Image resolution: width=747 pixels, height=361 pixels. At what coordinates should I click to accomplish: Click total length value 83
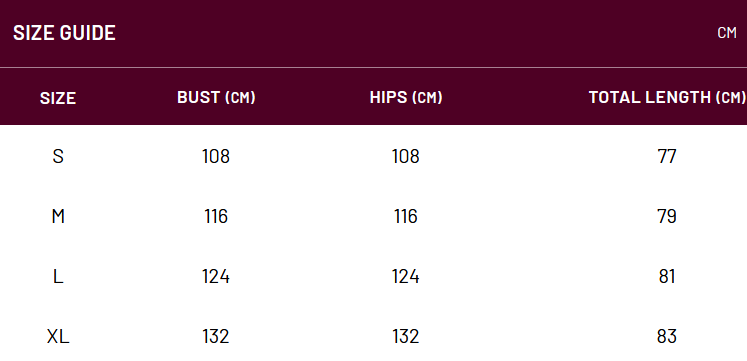coord(666,337)
